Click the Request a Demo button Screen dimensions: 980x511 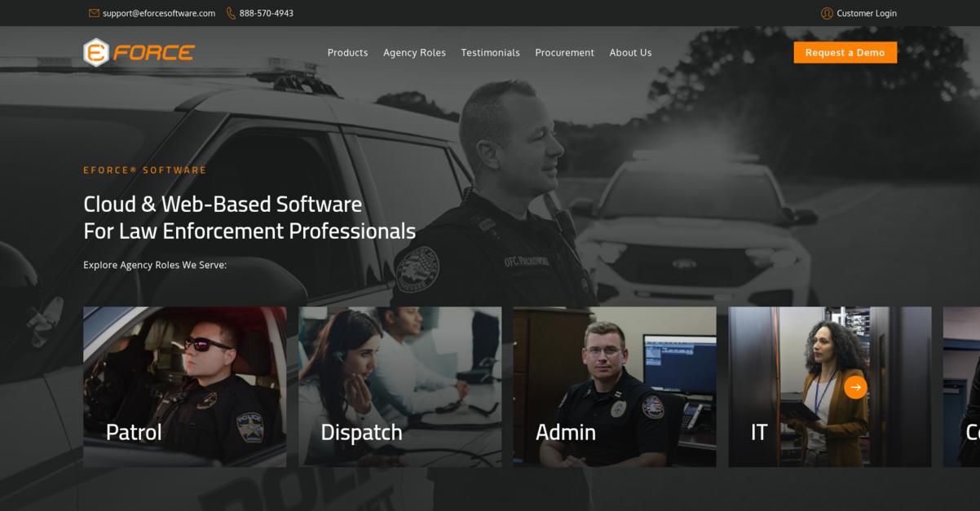pyautogui.click(x=845, y=52)
